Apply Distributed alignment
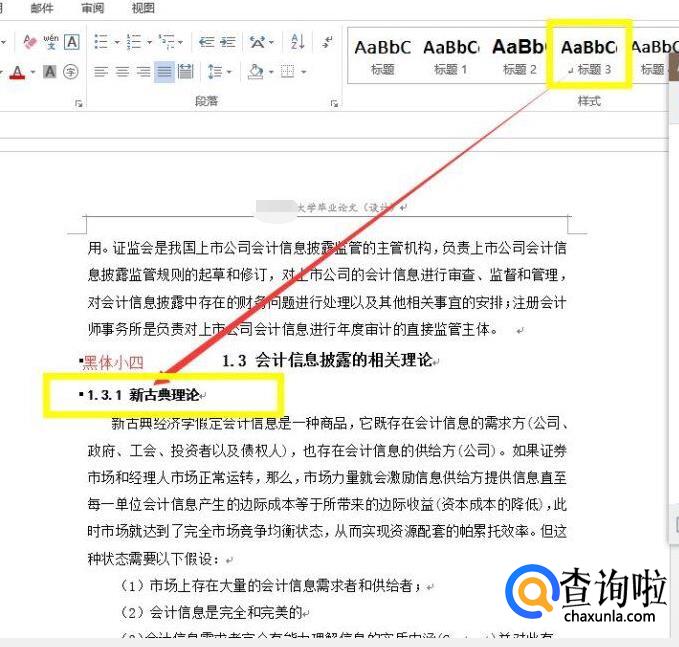679x647 pixels. [185, 72]
